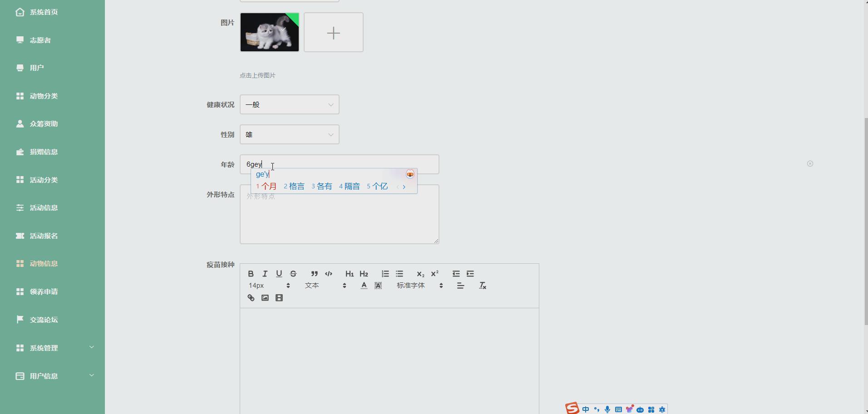Create an ordered list
The height and width of the screenshot is (414, 868).
(385, 274)
